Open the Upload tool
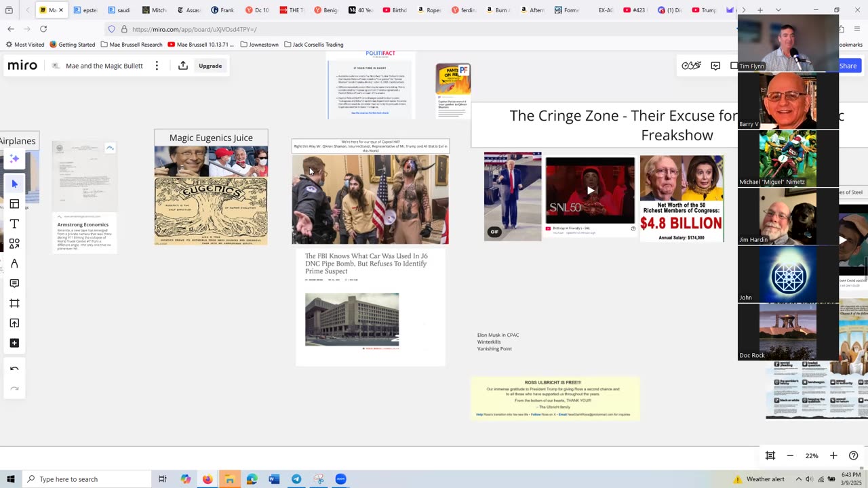The width and height of the screenshot is (868, 488). coord(14,323)
